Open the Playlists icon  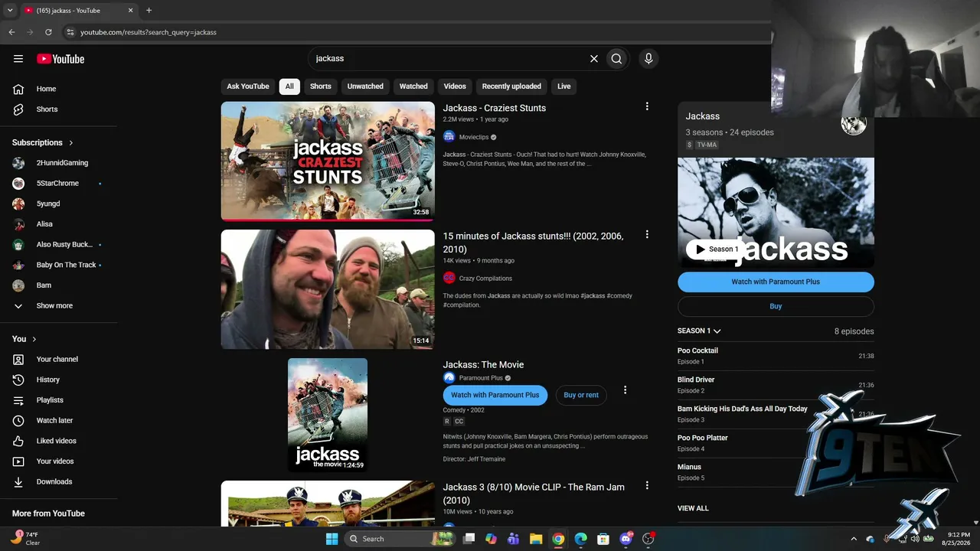(18, 400)
